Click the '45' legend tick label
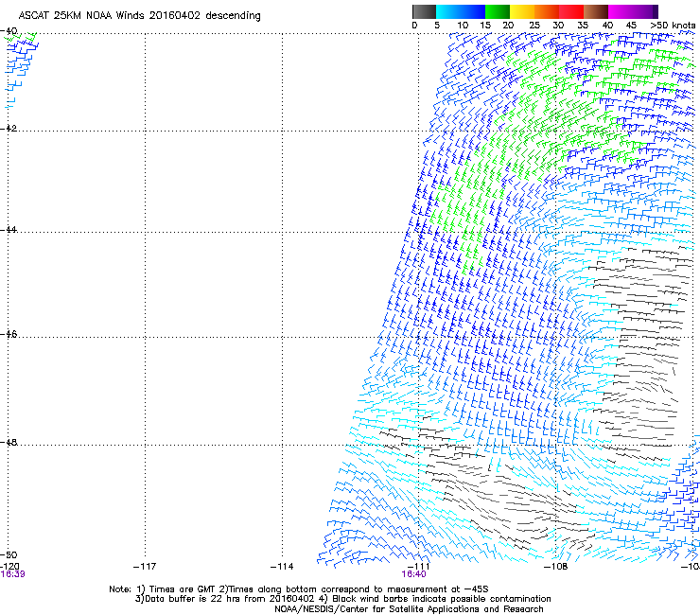Viewport: 700px width, 615px height. (x=631, y=26)
